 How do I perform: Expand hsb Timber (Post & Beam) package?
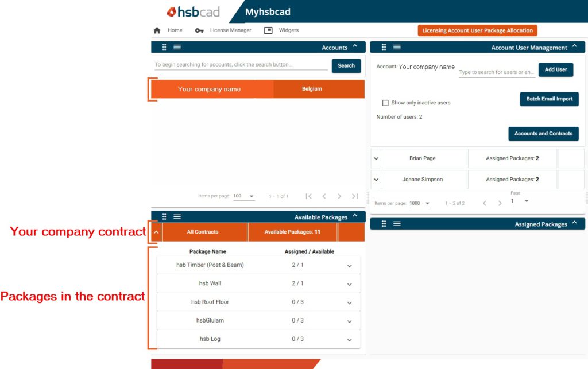pos(350,266)
